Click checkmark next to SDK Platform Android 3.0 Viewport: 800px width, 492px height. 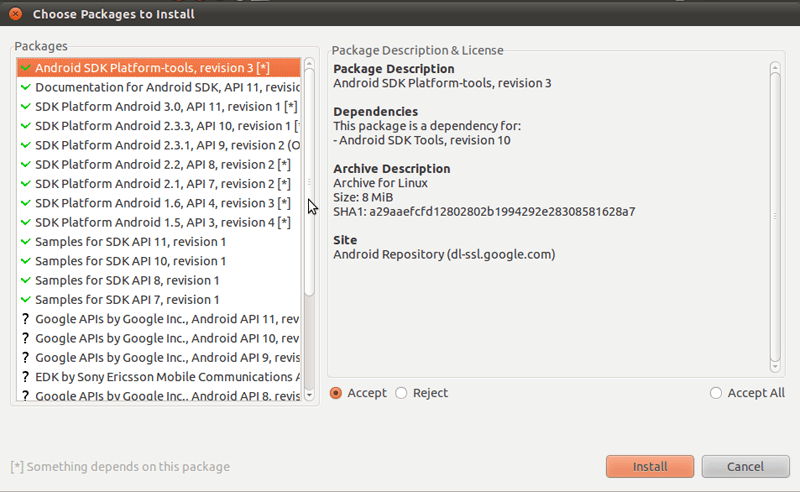[26, 107]
